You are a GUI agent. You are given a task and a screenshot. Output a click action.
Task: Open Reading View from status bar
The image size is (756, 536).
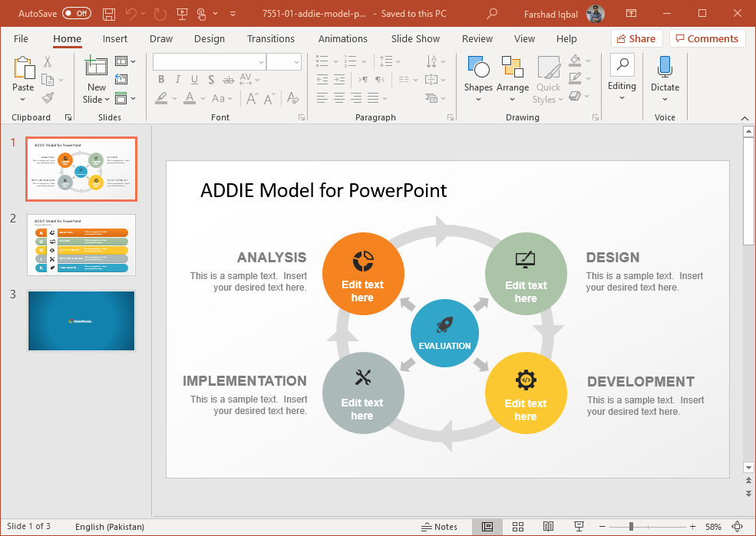[x=548, y=527]
